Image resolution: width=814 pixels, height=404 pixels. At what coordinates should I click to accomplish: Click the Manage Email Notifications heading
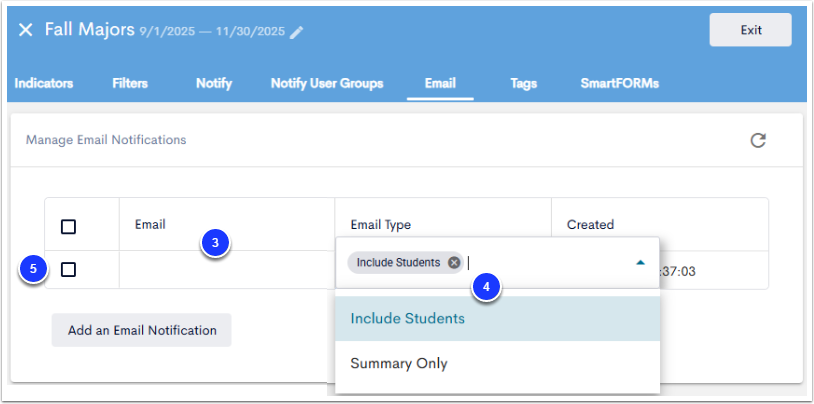106,140
